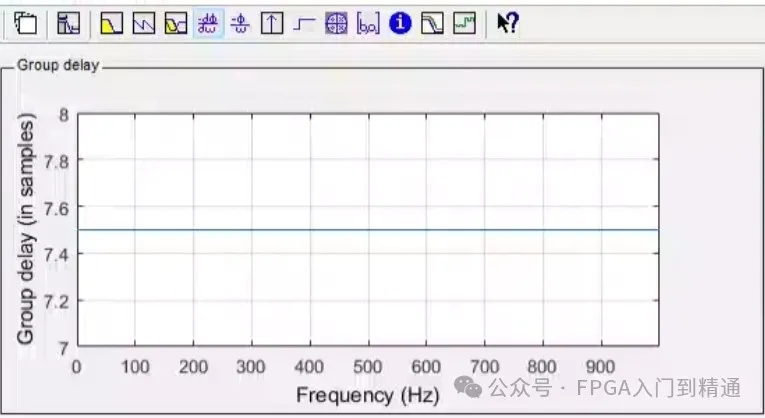This screenshot has height=418, width=765.
Task: Activate What's This help pointer
Action: pos(507,23)
